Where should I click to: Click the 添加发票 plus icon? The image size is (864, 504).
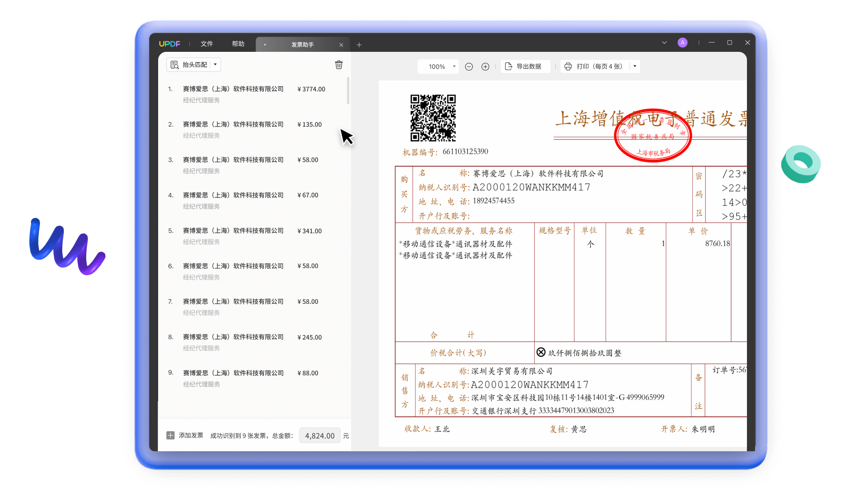click(x=170, y=436)
